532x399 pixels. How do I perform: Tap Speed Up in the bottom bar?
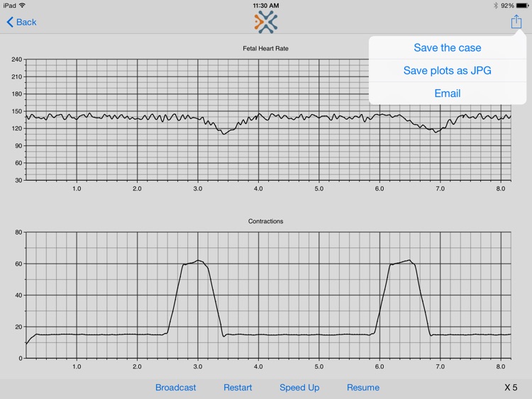coord(299,388)
